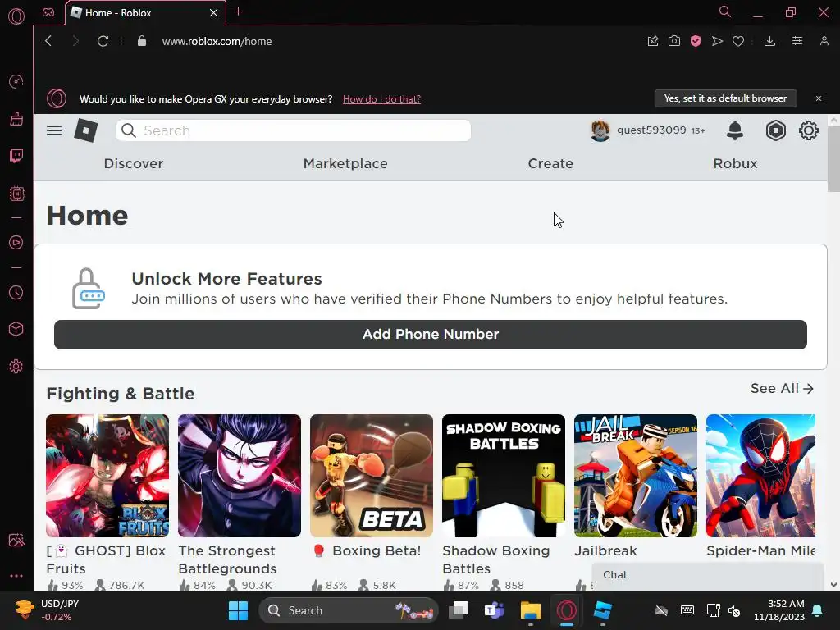Open Roblox hamburger navigation menu

point(54,130)
